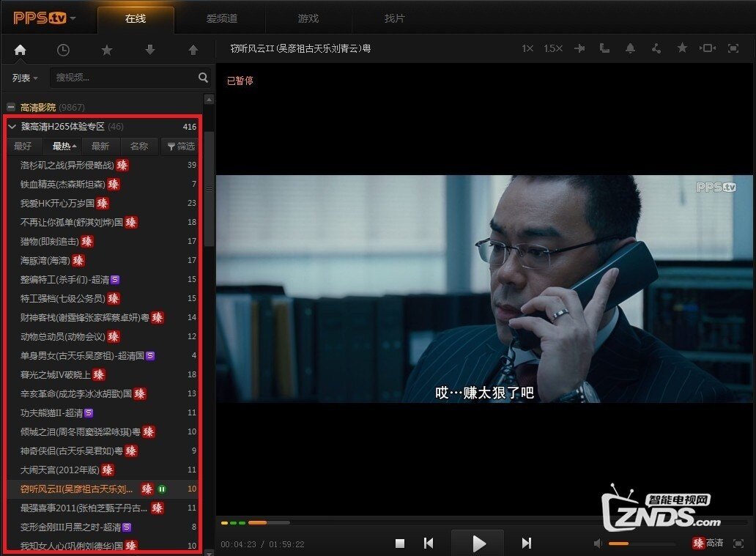Switch to the 爱频道 tab
Screen dimensions: 756x556
click(222, 19)
